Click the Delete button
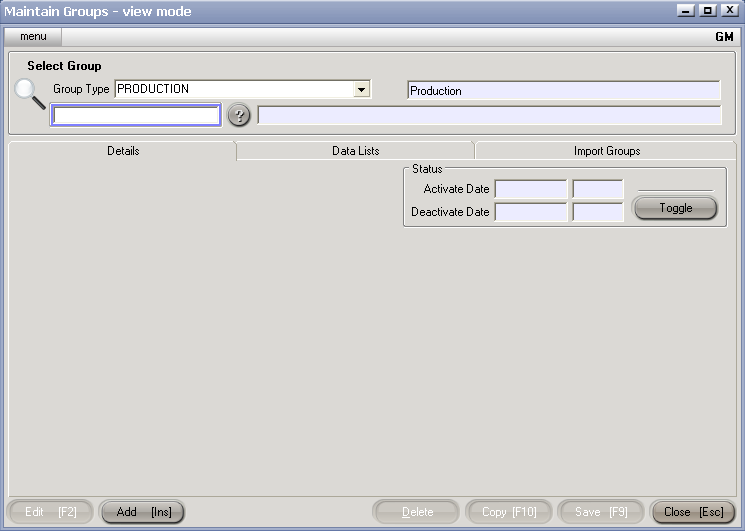Image resolution: width=745 pixels, height=531 pixels. tap(417, 512)
